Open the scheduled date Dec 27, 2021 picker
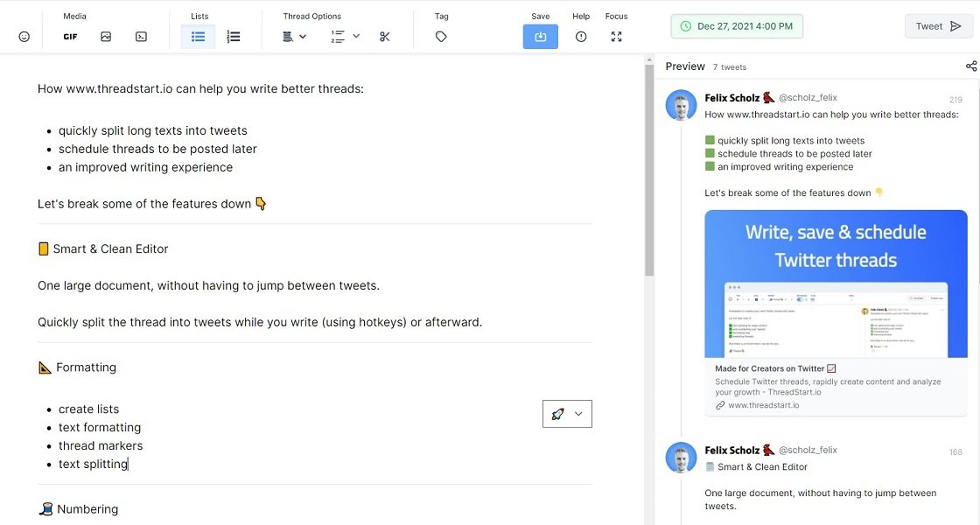980x525 pixels. coord(738,25)
